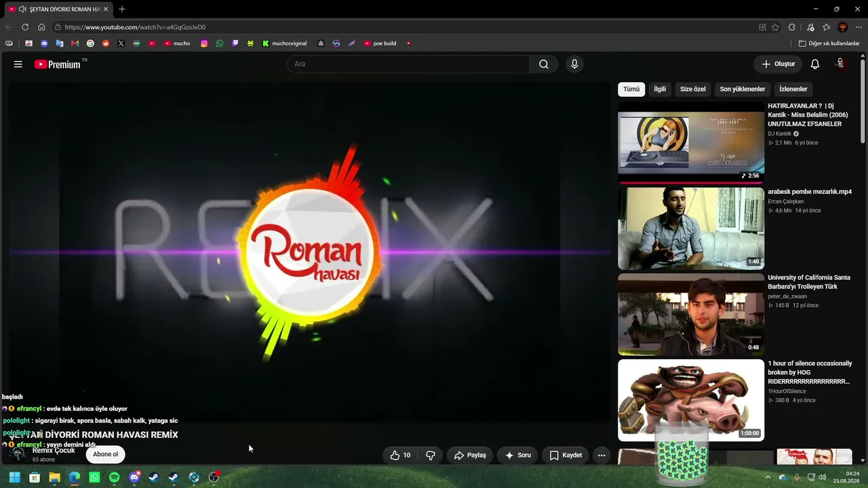Open Santa Barbara Trolleyen Türk video thumbnail
Image resolution: width=868 pixels, height=488 pixels.
(x=691, y=314)
